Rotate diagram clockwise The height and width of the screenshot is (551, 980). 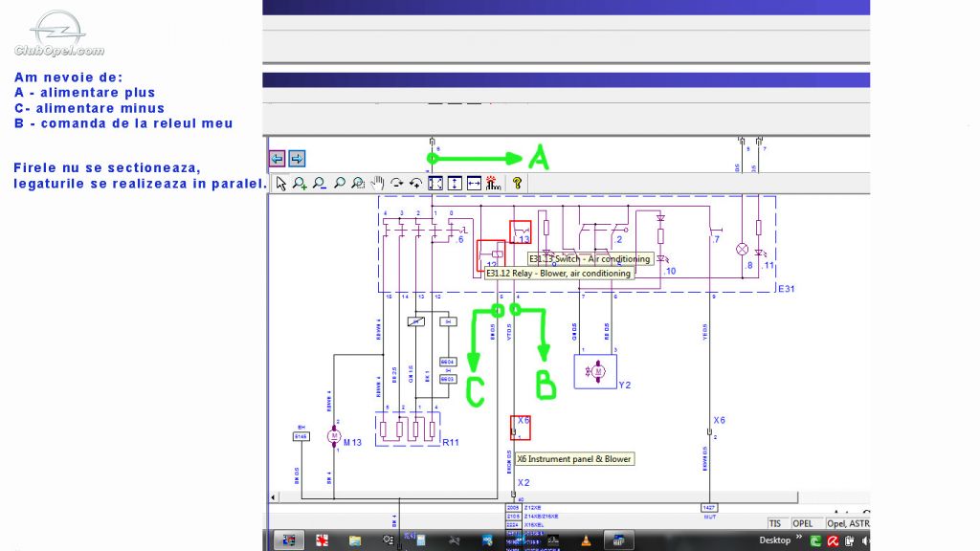coord(396,184)
